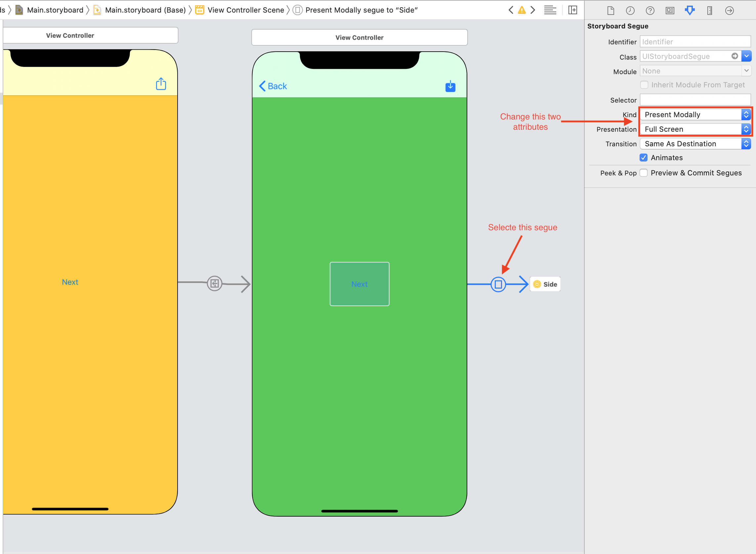
Task: Click the Identifier input field
Action: 695,41
